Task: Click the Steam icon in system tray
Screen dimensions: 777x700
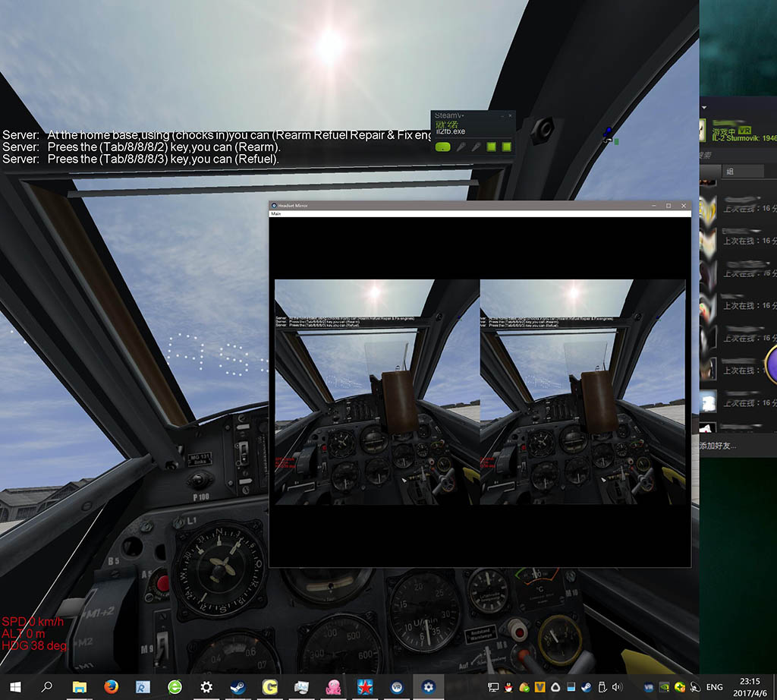Action: tap(587, 687)
